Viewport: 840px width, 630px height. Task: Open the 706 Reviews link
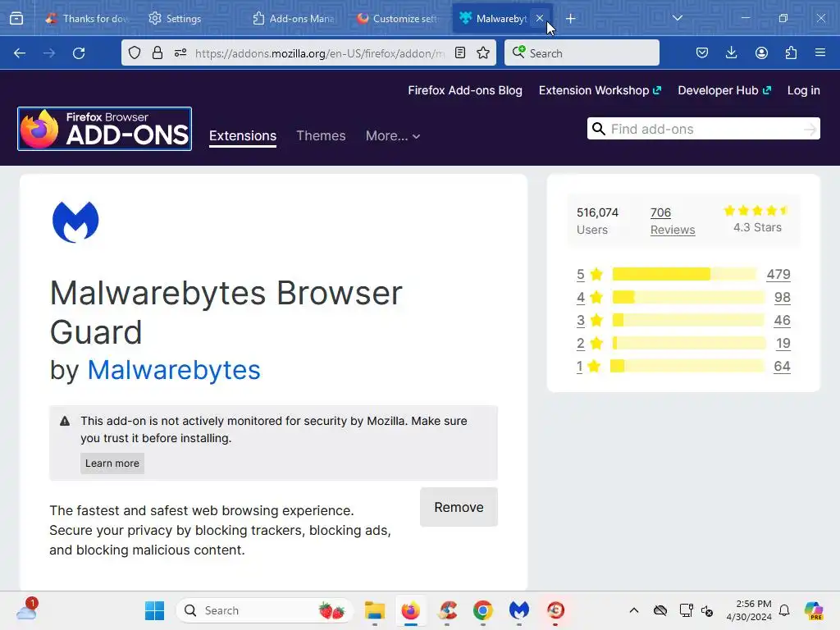[x=673, y=221]
